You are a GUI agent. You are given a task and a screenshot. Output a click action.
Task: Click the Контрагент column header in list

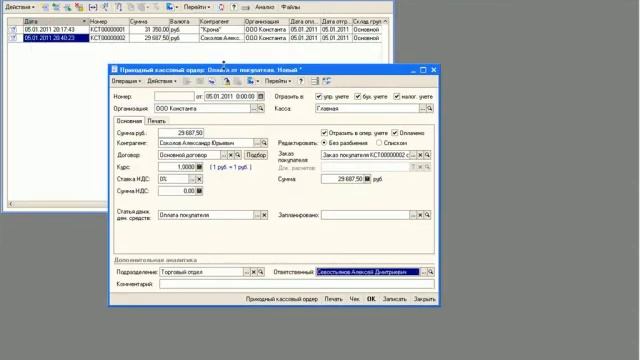[x=221, y=21]
